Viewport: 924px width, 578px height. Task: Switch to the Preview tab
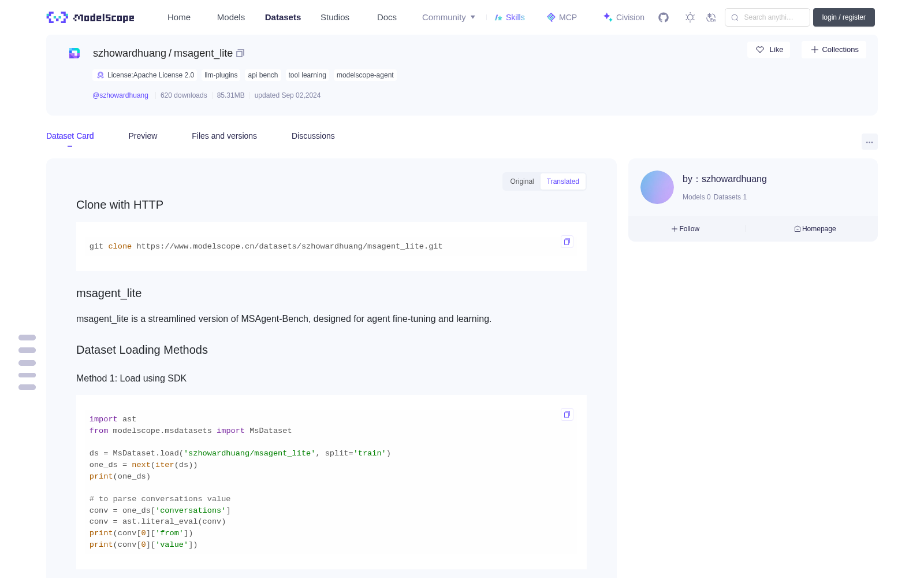coord(143,136)
